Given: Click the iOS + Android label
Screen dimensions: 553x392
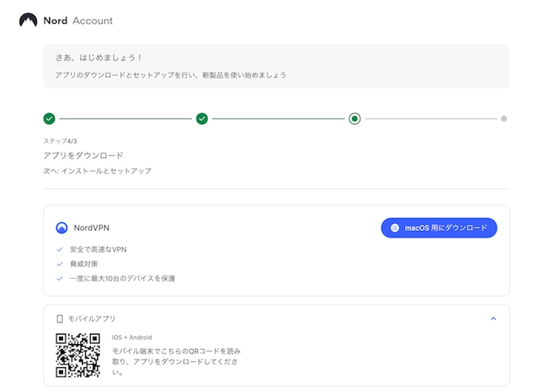Looking at the screenshot, I should [x=132, y=337].
